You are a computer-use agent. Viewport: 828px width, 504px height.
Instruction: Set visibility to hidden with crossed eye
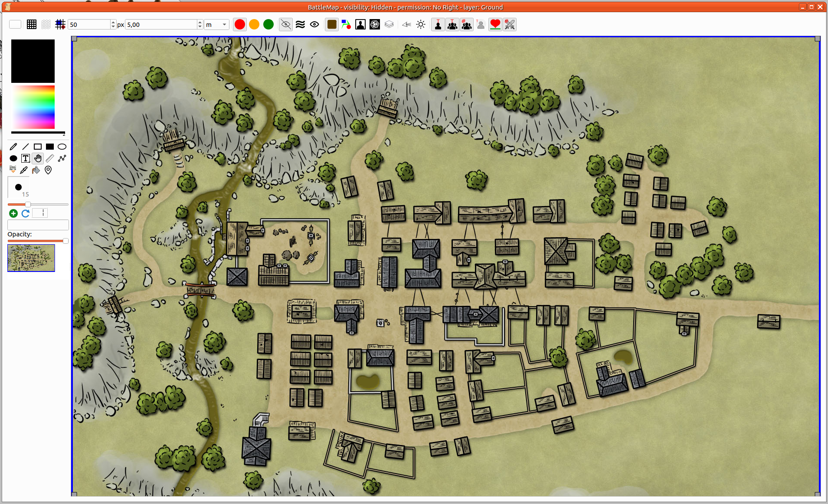click(286, 25)
